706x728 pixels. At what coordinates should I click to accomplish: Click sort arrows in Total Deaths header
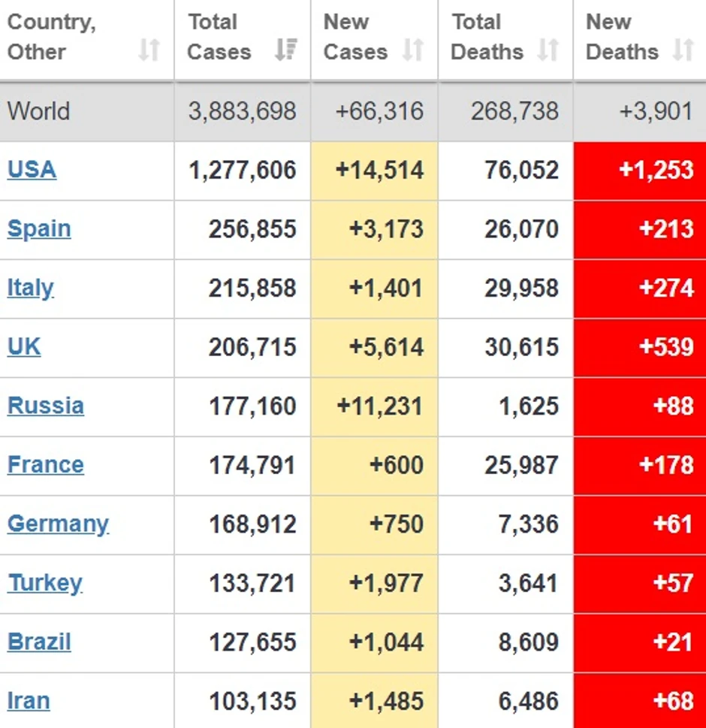click(x=548, y=51)
